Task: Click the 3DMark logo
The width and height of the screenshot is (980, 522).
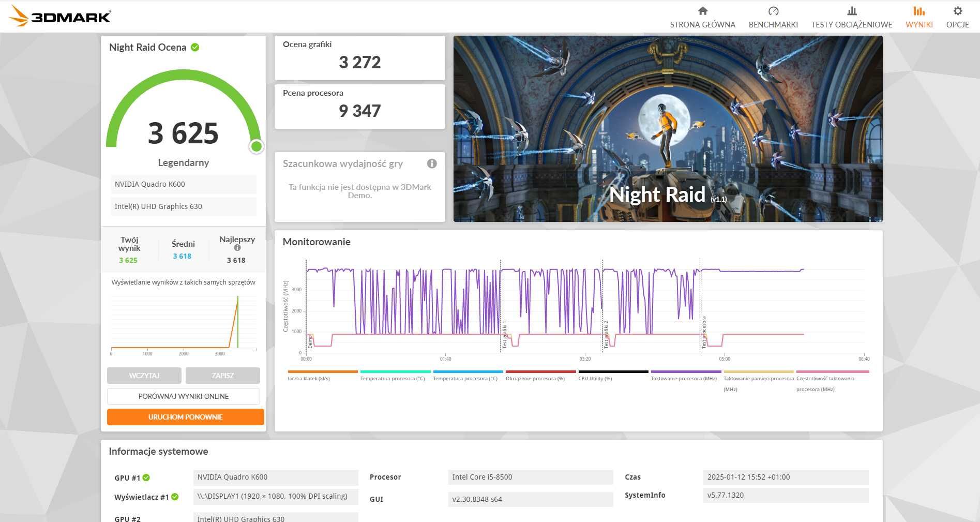Action: click(x=60, y=16)
